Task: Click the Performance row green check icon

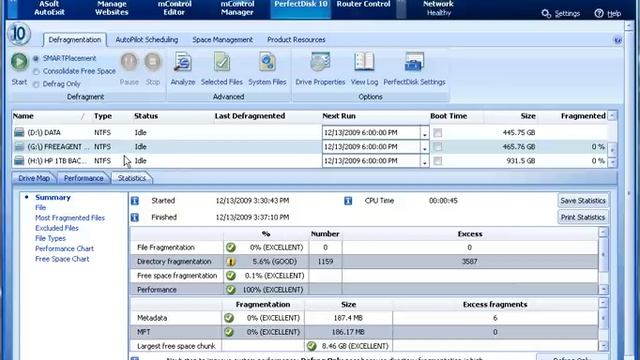Action: 231,289
